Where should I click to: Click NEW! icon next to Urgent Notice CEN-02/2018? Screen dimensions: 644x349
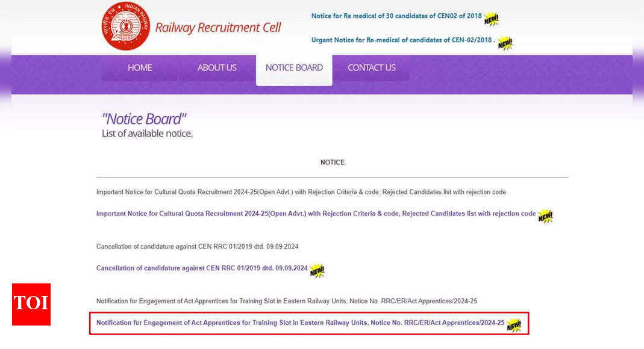click(505, 43)
